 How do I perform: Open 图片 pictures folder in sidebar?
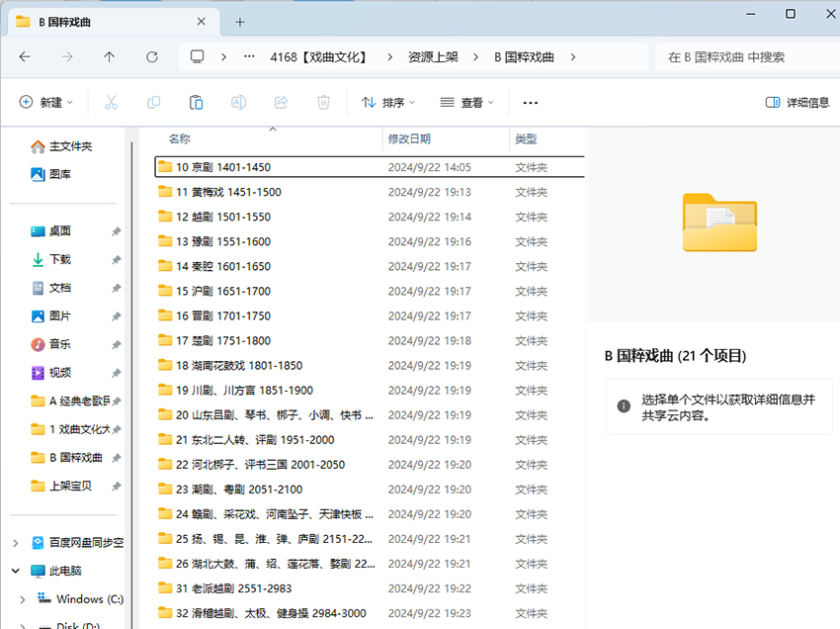50,315
